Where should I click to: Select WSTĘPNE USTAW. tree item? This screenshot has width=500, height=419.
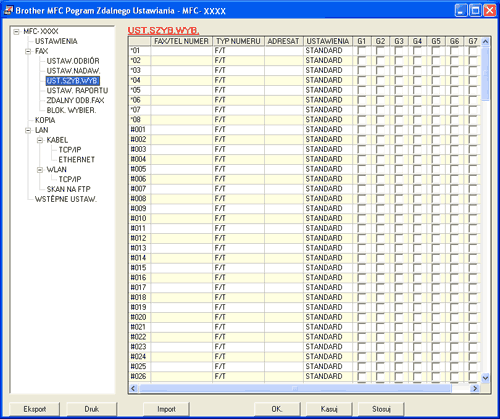pos(66,199)
